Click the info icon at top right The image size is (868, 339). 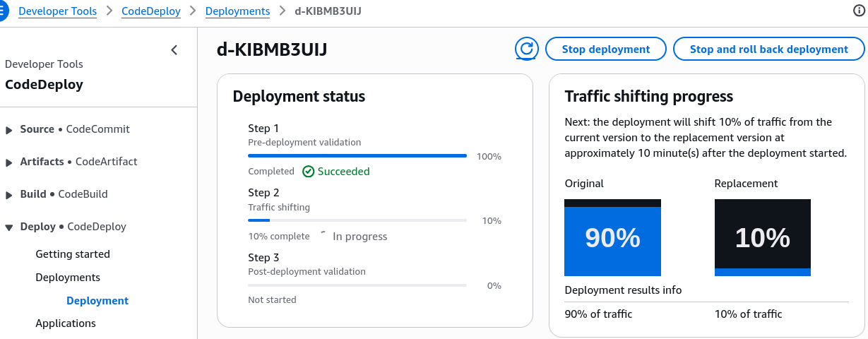pos(859,11)
